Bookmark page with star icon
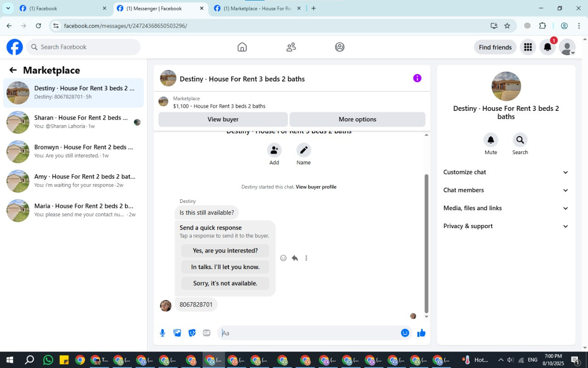This screenshot has height=368, width=588. tap(507, 26)
